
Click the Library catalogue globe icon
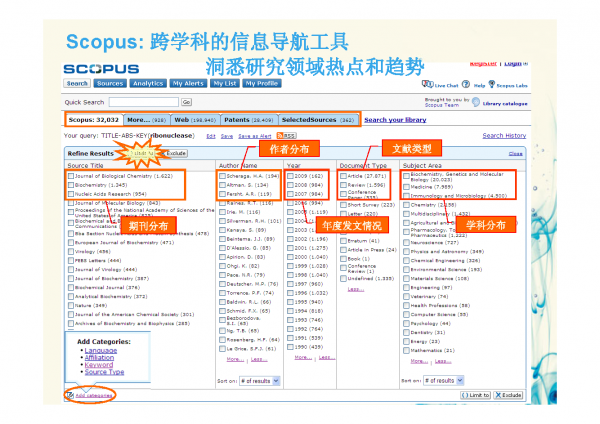click(476, 102)
